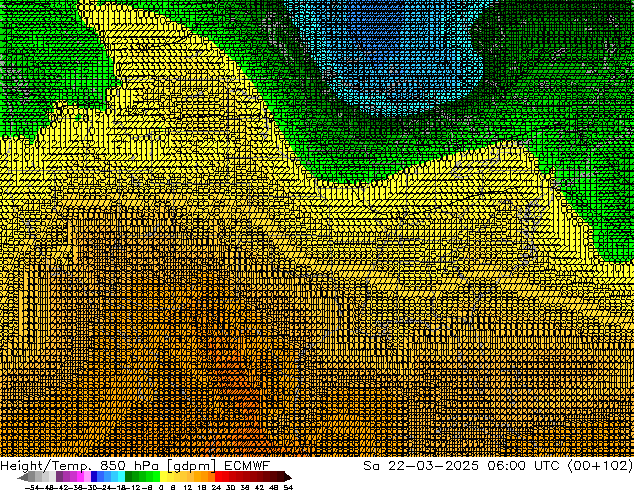Image resolution: width=634 pixels, height=490 pixels.
Task: Click the dark navy blue legend swatch
Action: point(94,477)
